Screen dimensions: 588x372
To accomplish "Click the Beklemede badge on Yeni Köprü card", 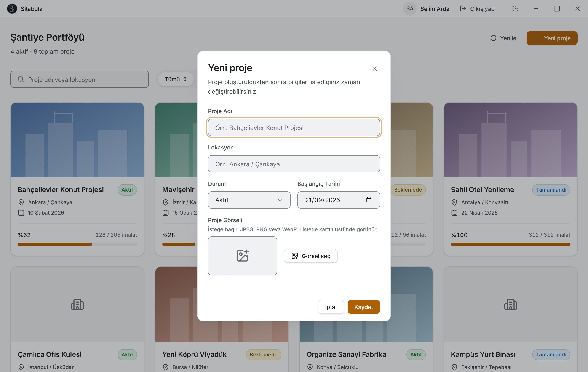I will (264, 355).
